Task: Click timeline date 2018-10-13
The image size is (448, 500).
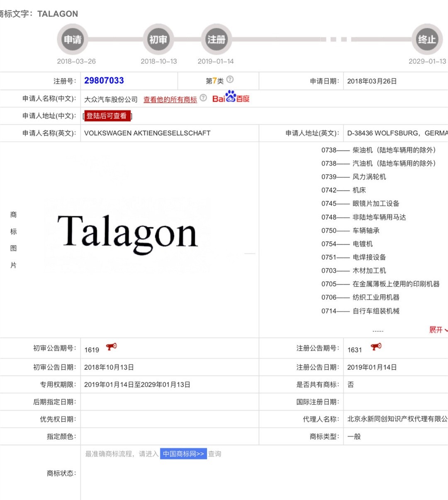Action: [159, 61]
